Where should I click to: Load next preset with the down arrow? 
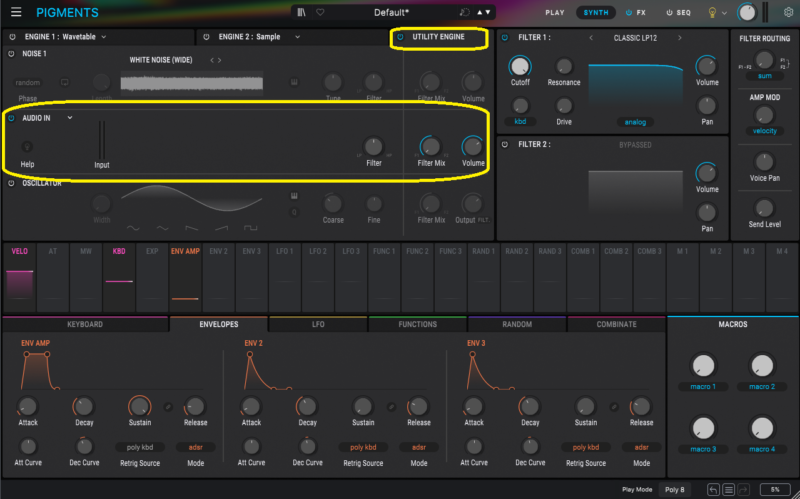tap(488, 12)
